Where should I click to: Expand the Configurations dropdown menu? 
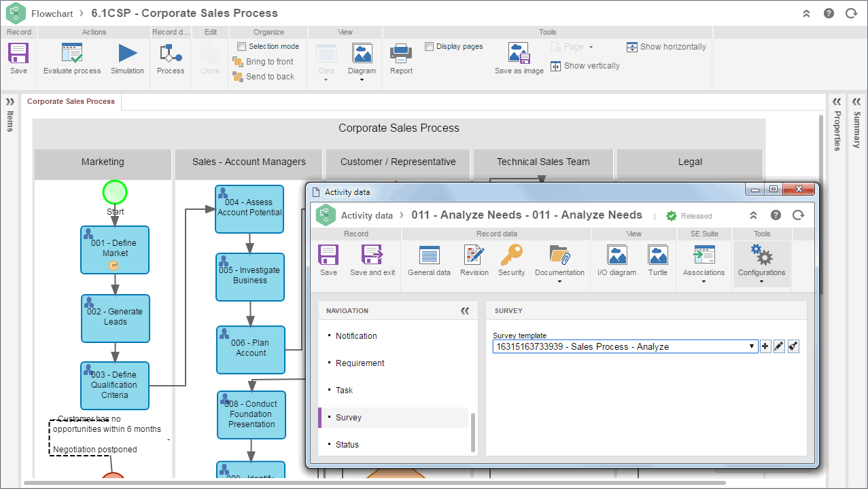761,264
